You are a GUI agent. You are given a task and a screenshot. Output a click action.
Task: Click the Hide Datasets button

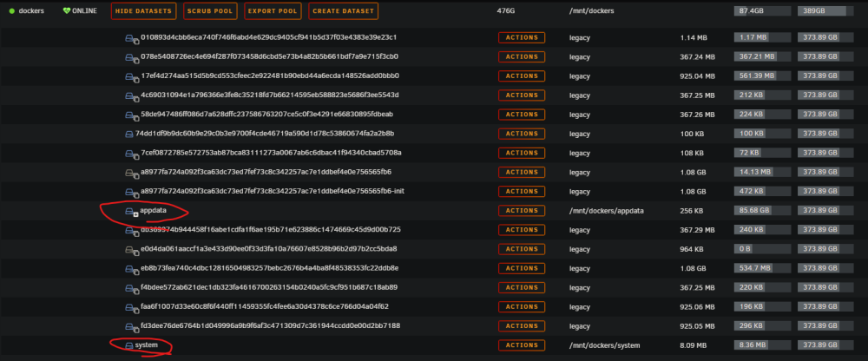[144, 11]
